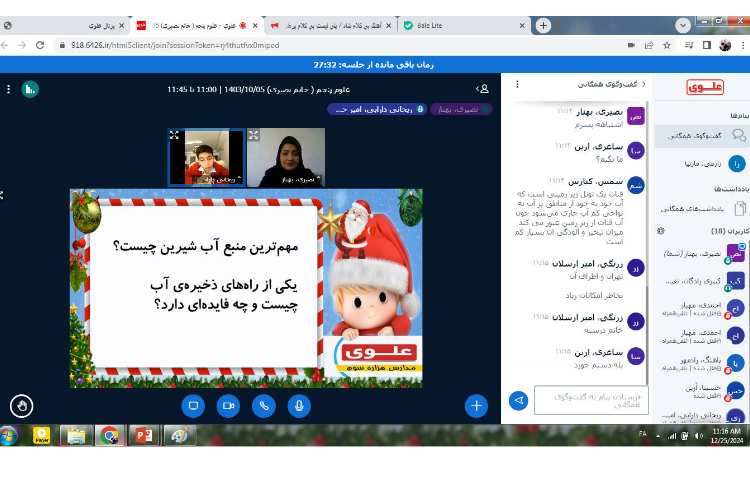This screenshot has height=480, width=750.
Task: Click the phone audio leave button
Action: point(264,406)
